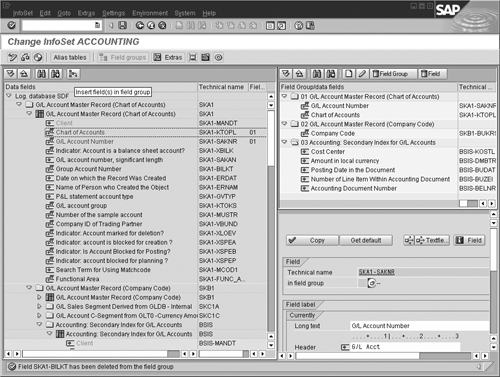This screenshot has height=377, width=500.
Task: Collapse the Log. database SDF node
Action: tap(9, 96)
